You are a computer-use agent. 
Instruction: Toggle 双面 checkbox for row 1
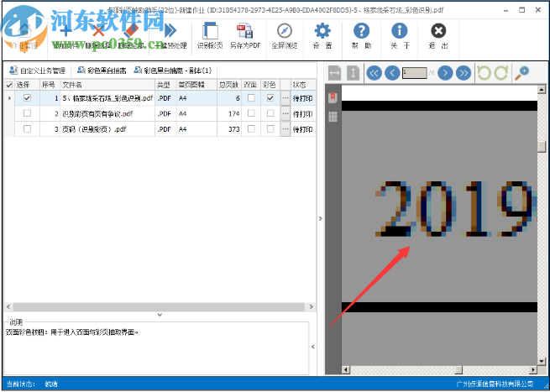(x=251, y=98)
